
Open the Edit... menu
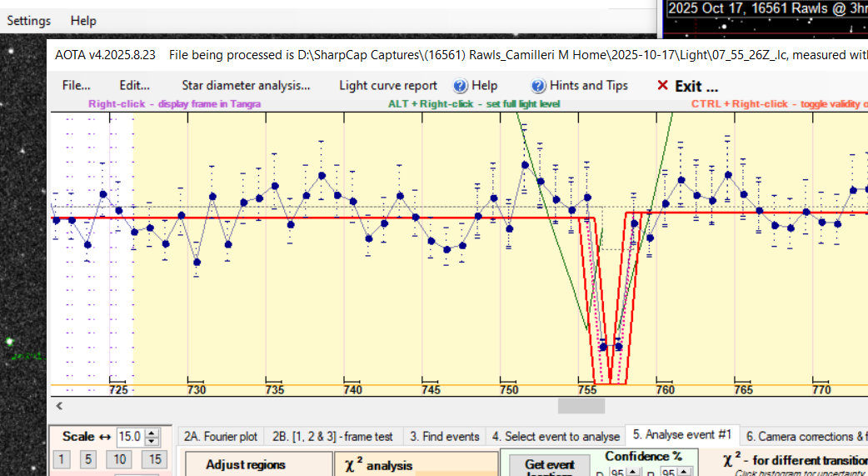pos(134,86)
